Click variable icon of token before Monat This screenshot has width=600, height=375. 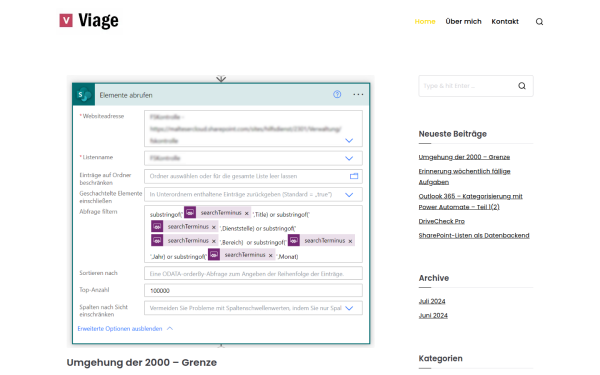point(214,255)
